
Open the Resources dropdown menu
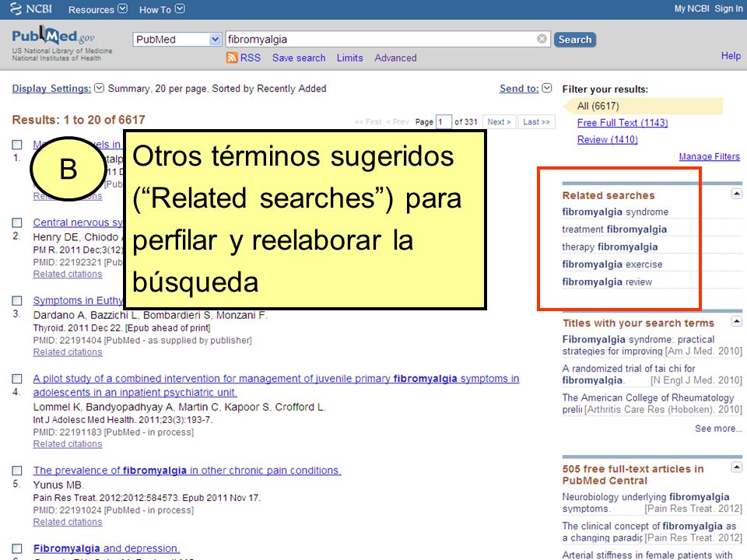98,9
